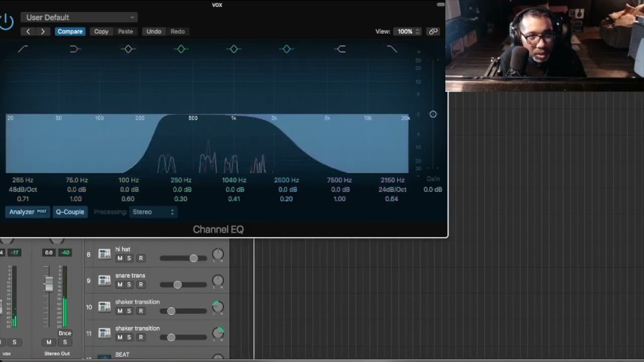The image size is (644, 362).
Task: Toggle the high shelf band icon
Action: pyautogui.click(x=340, y=49)
